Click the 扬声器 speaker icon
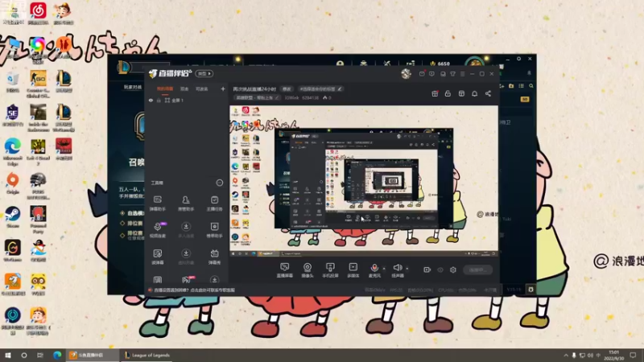Screen dimensions: 644x362 coord(397,268)
